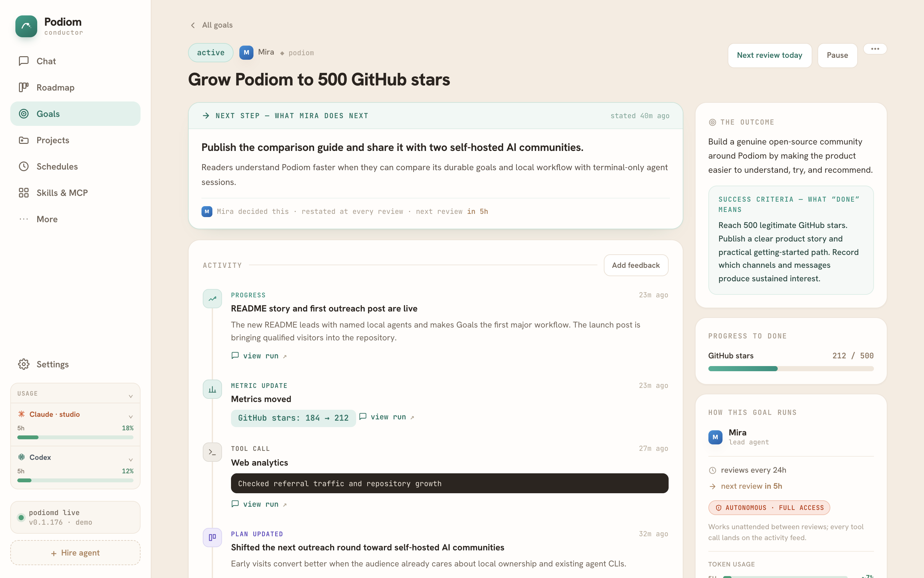Click the podiomd live version card
The height and width of the screenshot is (578, 924).
click(x=75, y=517)
